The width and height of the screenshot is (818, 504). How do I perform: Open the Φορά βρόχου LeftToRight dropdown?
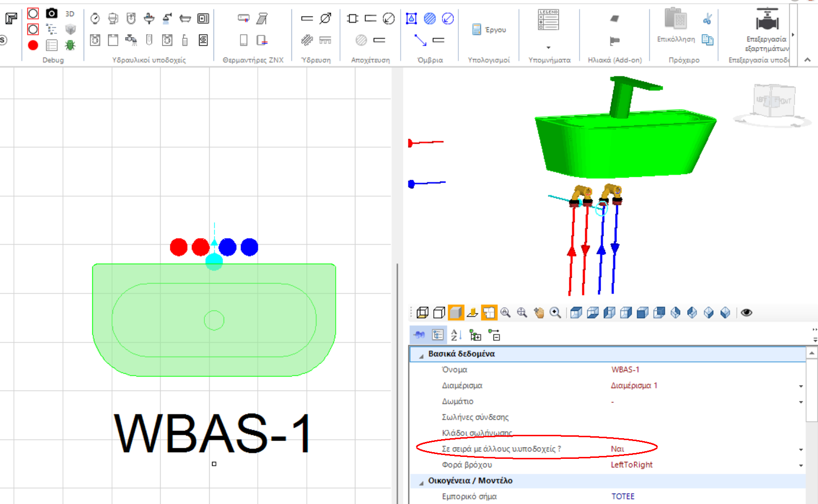pyautogui.click(x=800, y=465)
